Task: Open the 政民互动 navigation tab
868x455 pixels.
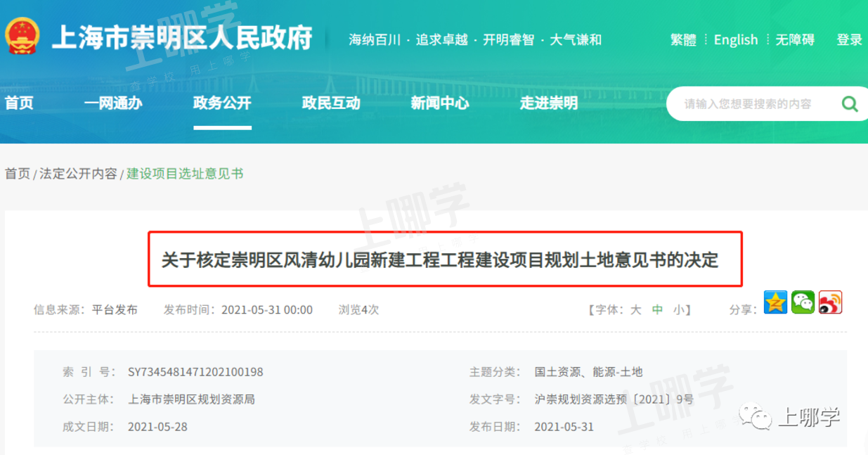Action: point(331,103)
